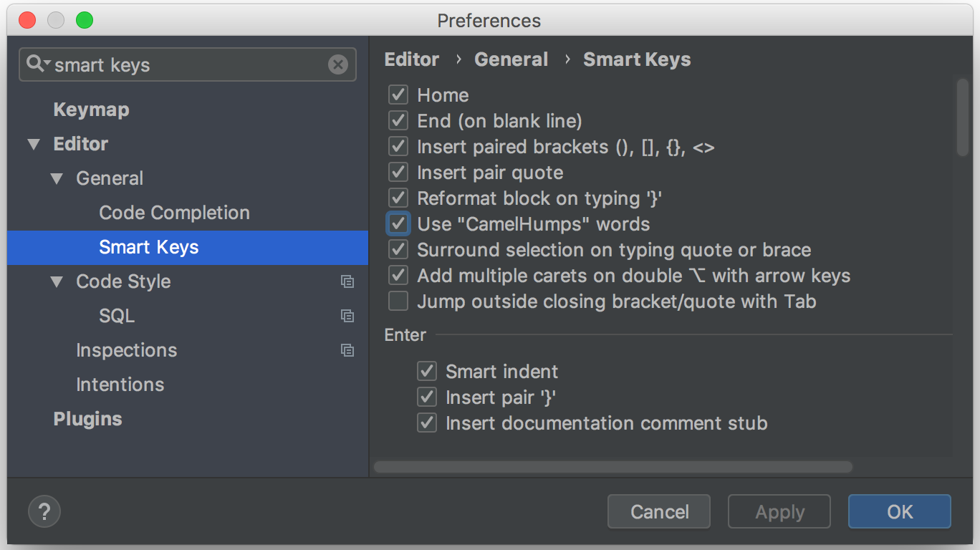980x550 pixels.
Task: Click the Editor tree label in sidebar
Action: point(80,144)
